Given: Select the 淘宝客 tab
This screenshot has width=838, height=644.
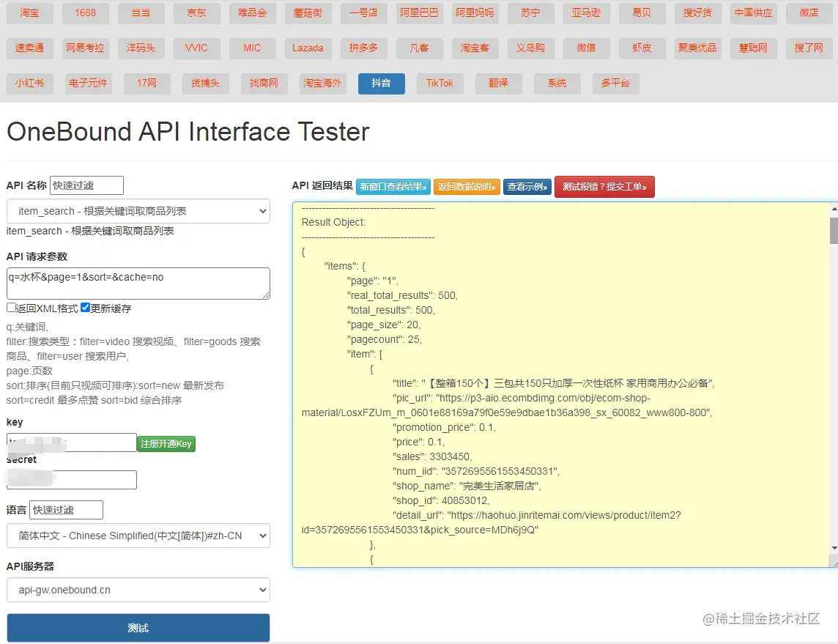Looking at the screenshot, I should point(475,48).
